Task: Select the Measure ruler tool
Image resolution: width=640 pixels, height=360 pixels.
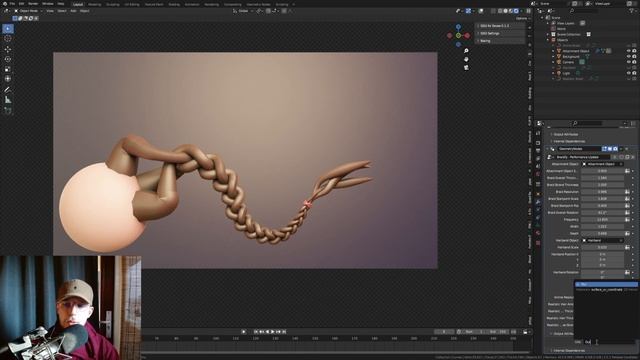Action: (8, 100)
